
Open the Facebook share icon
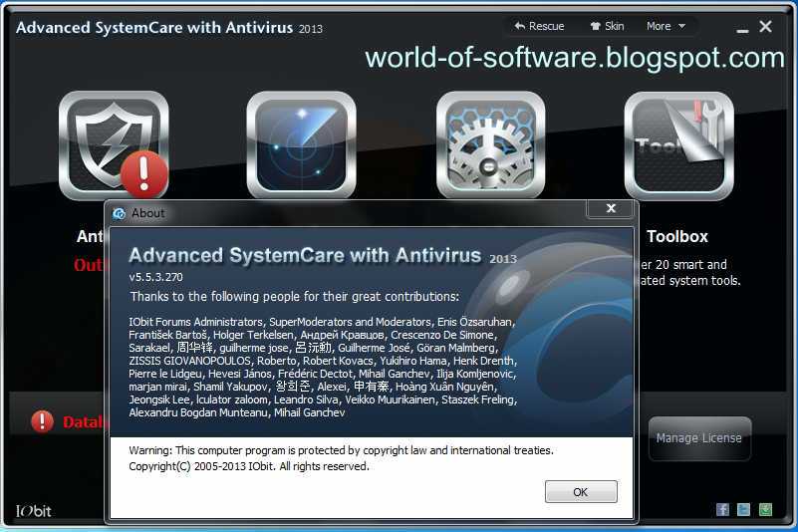[722, 509]
